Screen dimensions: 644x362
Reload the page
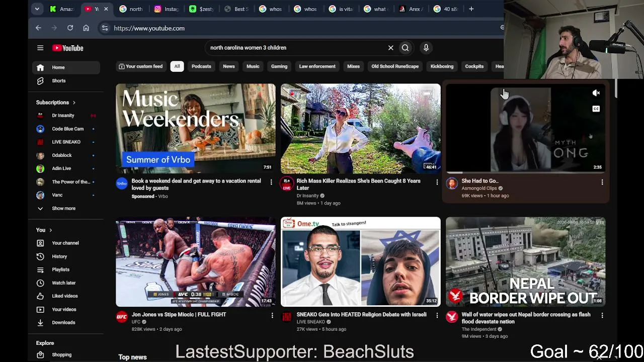click(70, 28)
